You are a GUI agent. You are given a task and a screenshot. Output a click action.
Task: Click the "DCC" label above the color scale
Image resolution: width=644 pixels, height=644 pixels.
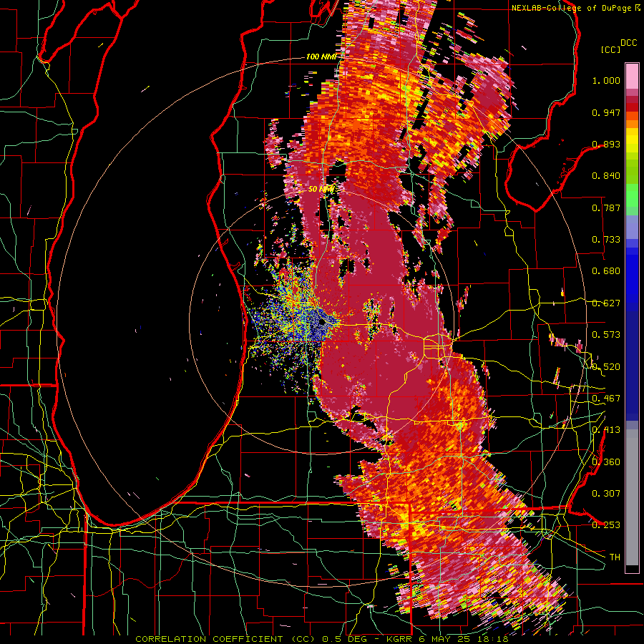coord(628,43)
